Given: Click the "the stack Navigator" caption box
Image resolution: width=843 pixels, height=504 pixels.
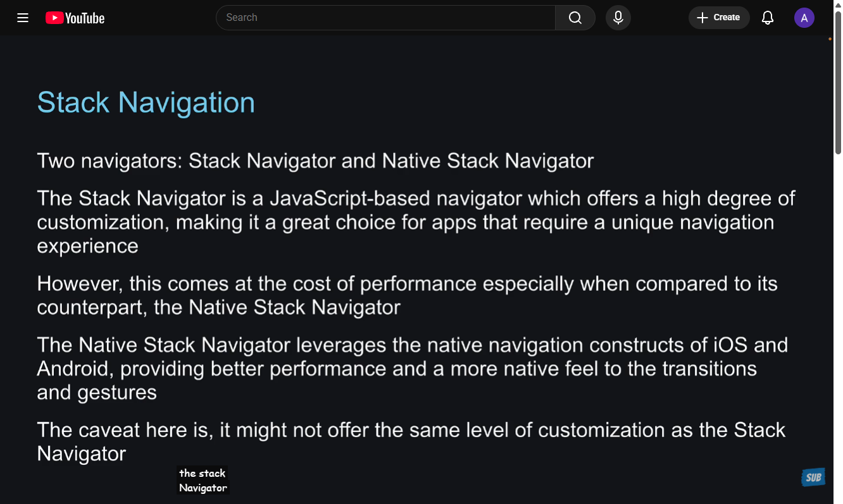Looking at the screenshot, I should click(x=203, y=481).
